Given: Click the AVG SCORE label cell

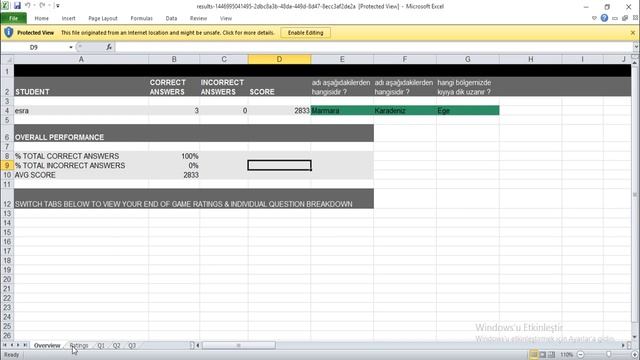Looking at the screenshot, I should (x=81, y=175).
